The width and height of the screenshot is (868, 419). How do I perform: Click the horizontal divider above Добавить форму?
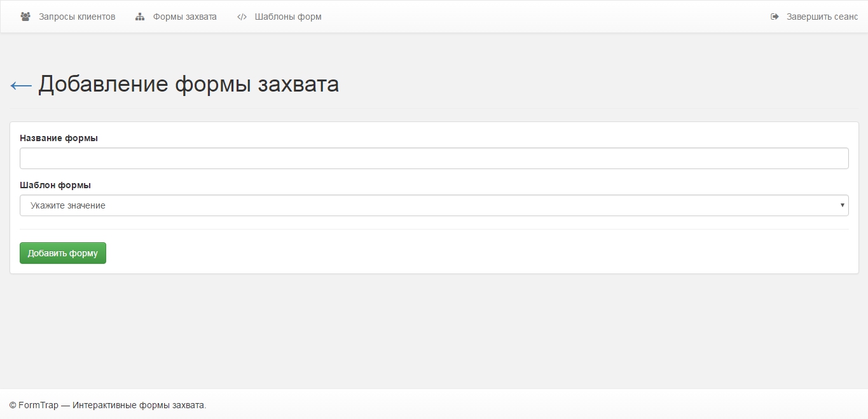434,229
